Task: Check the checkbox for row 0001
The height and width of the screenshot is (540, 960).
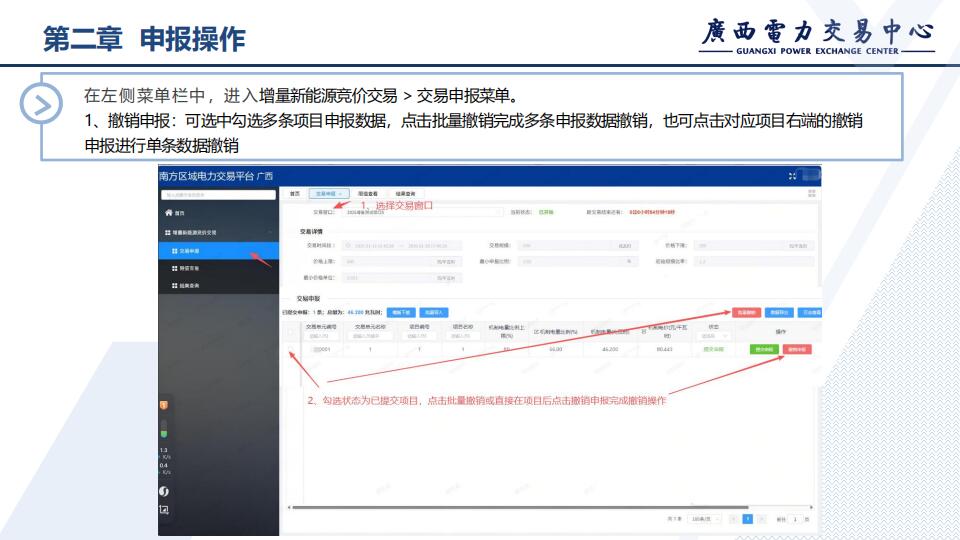Action: [293, 350]
